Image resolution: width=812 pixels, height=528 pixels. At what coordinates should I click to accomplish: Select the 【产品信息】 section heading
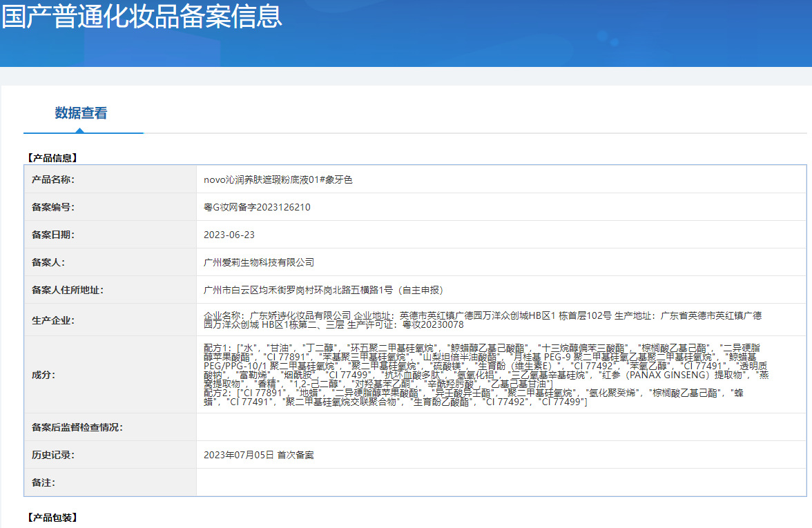52,158
